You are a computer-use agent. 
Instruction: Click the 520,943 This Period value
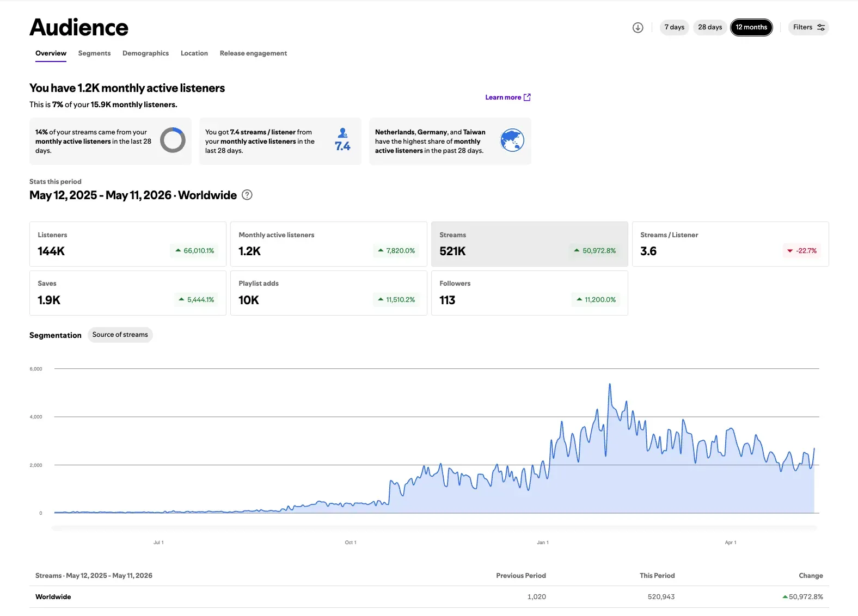[x=661, y=597]
